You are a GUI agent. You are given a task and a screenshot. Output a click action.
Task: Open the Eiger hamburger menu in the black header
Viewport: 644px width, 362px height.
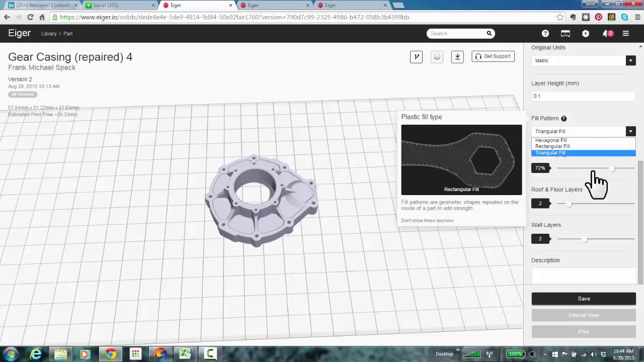(x=626, y=34)
